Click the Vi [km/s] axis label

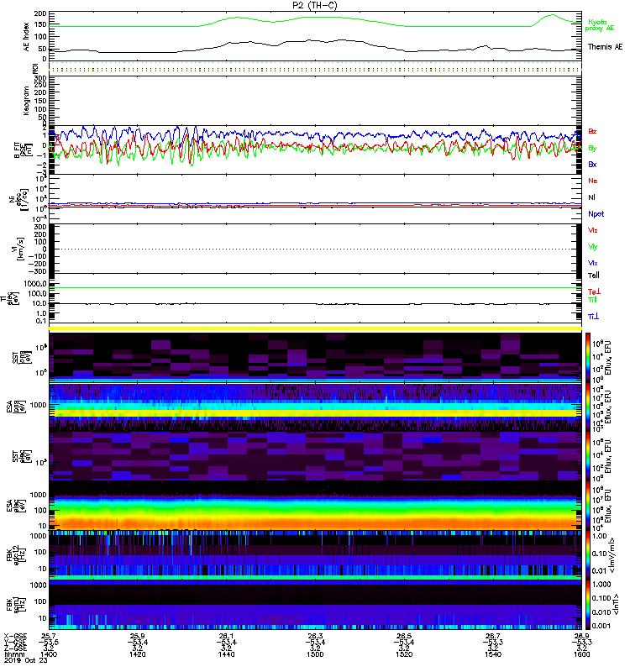coord(19,248)
